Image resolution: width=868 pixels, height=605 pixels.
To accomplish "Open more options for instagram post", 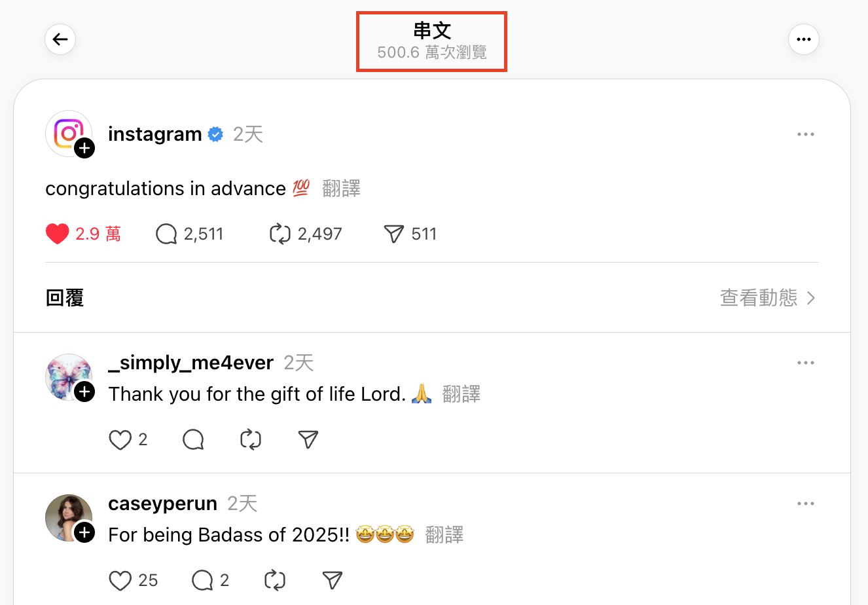I will pyautogui.click(x=806, y=134).
